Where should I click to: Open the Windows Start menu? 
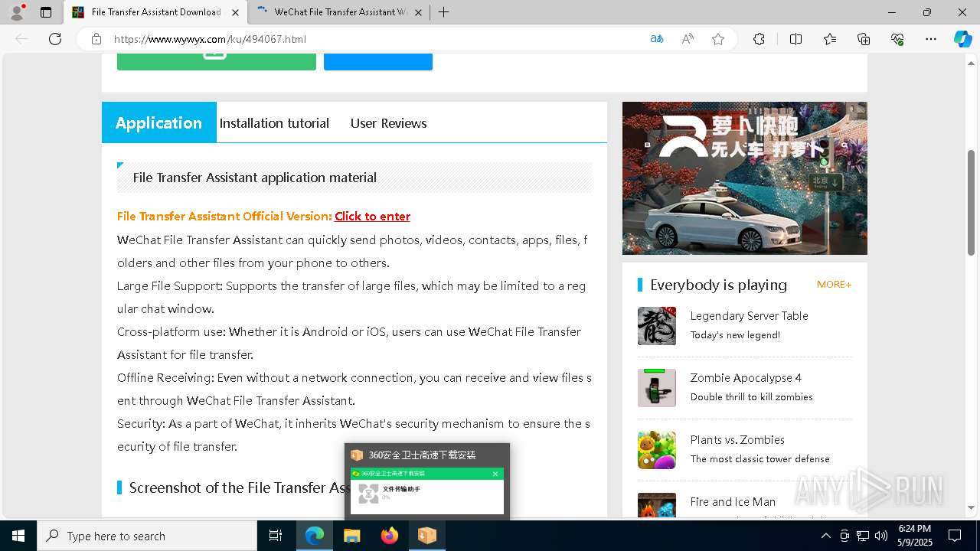coord(18,536)
